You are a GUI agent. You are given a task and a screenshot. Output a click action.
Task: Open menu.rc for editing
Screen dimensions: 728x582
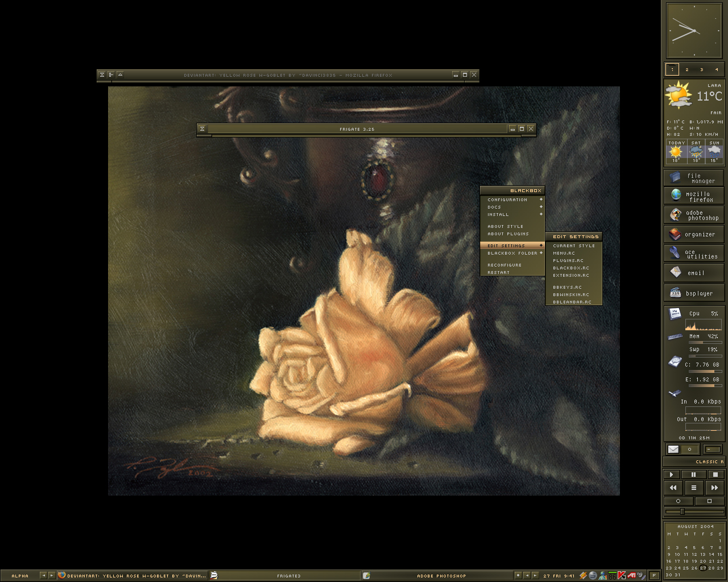574,253
